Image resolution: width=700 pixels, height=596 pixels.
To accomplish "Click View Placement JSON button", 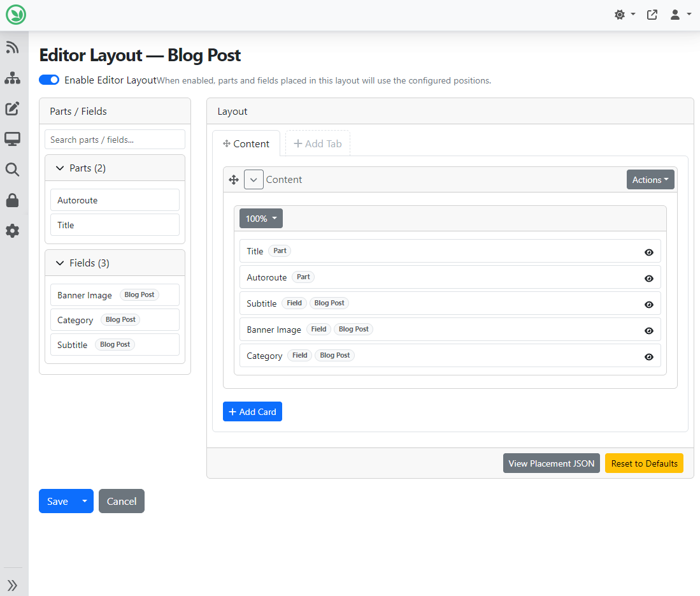I will pyautogui.click(x=552, y=463).
